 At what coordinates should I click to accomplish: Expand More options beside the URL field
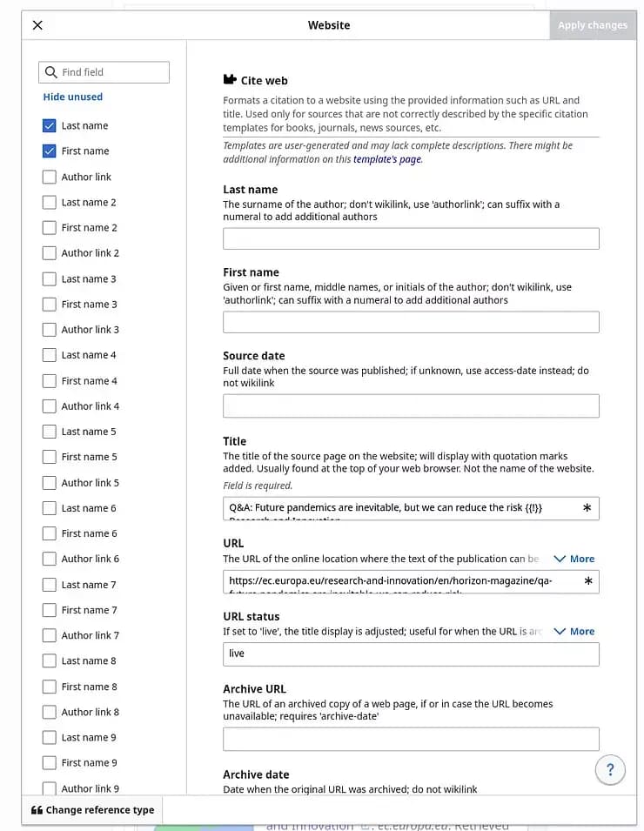(x=574, y=559)
